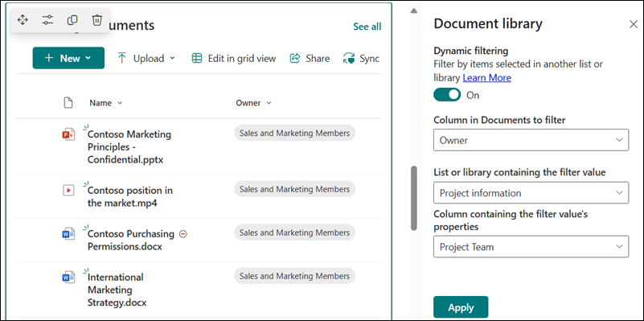Click the vertical scrollbar thumb
This screenshot has height=321, width=644.
(414, 198)
